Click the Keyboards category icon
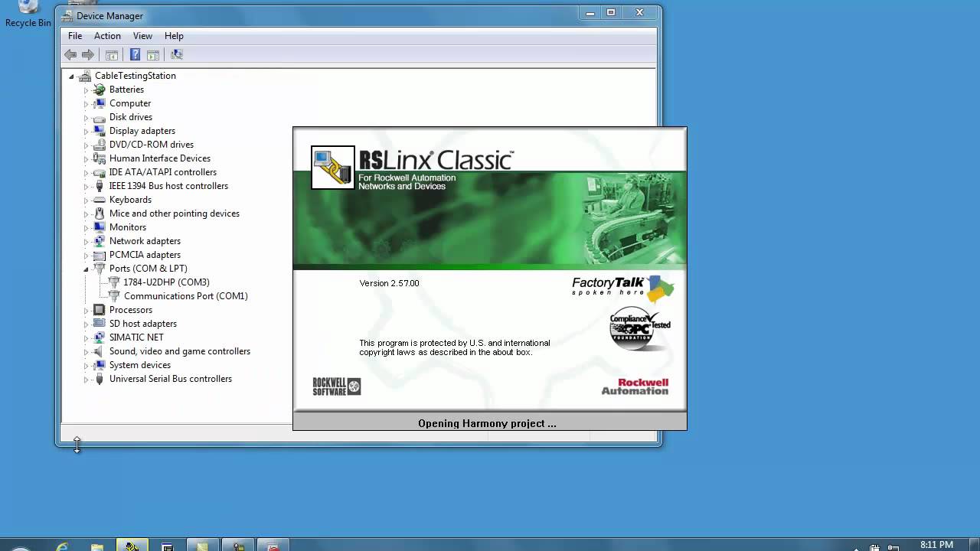The height and width of the screenshot is (551, 980). [99, 200]
